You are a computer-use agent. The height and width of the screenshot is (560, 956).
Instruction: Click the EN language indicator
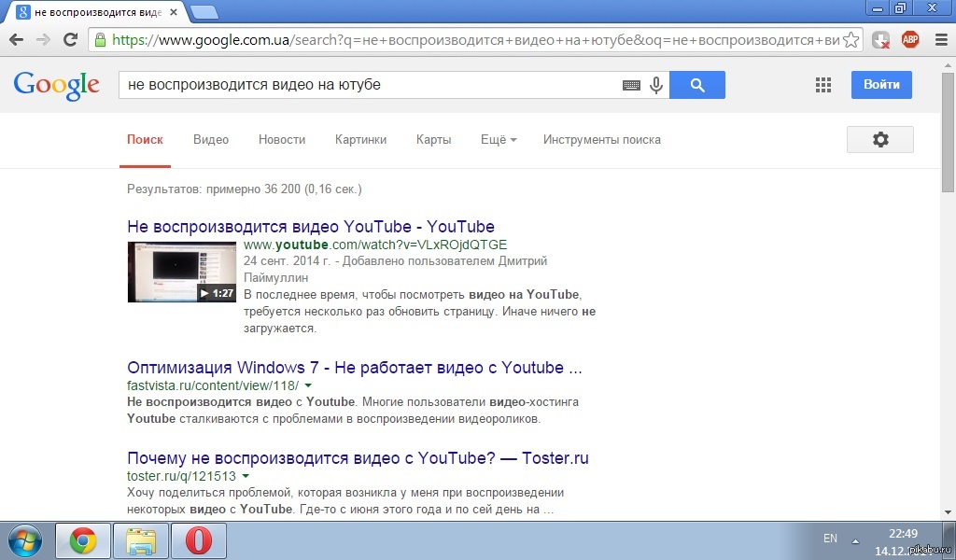click(830, 538)
